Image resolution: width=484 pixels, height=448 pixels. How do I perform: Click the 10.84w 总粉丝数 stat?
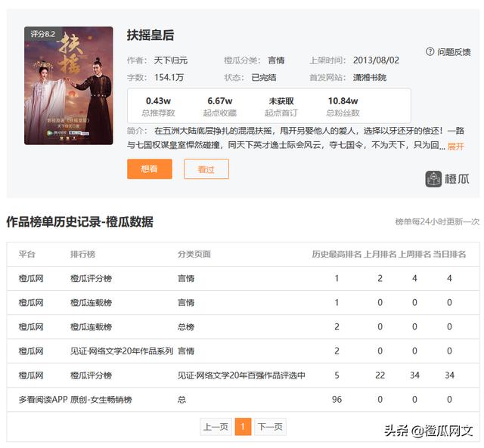click(x=343, y=107)
